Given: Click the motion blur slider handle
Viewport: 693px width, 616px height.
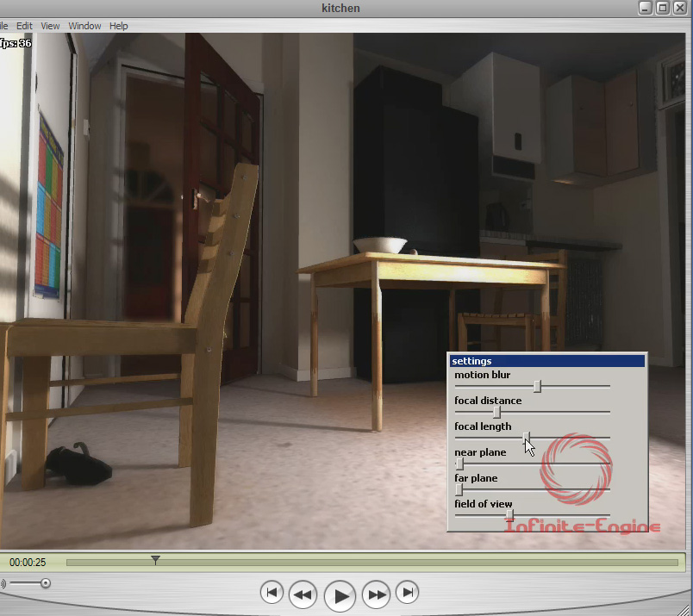Looking at the screenshot, I should (537, 386).
